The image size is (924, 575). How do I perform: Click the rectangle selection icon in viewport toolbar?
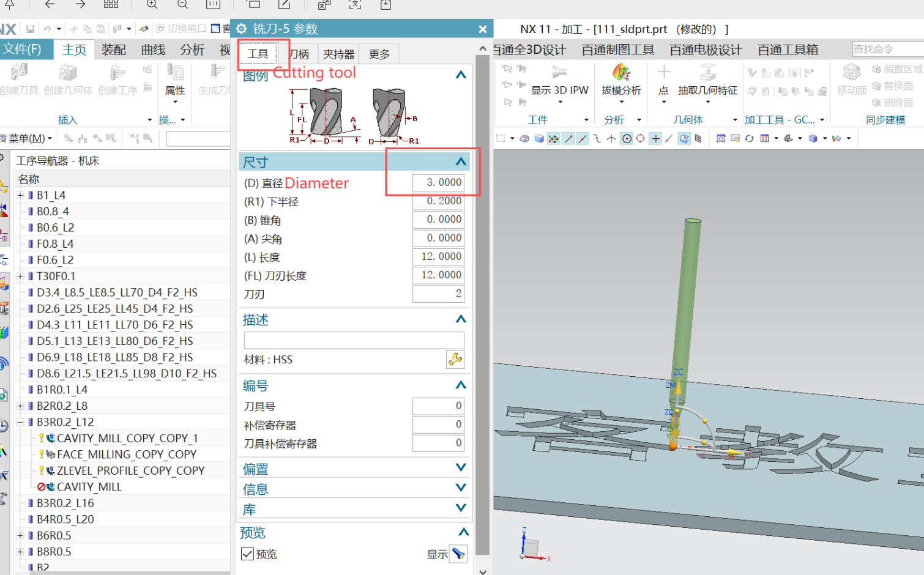coord(501,138)
